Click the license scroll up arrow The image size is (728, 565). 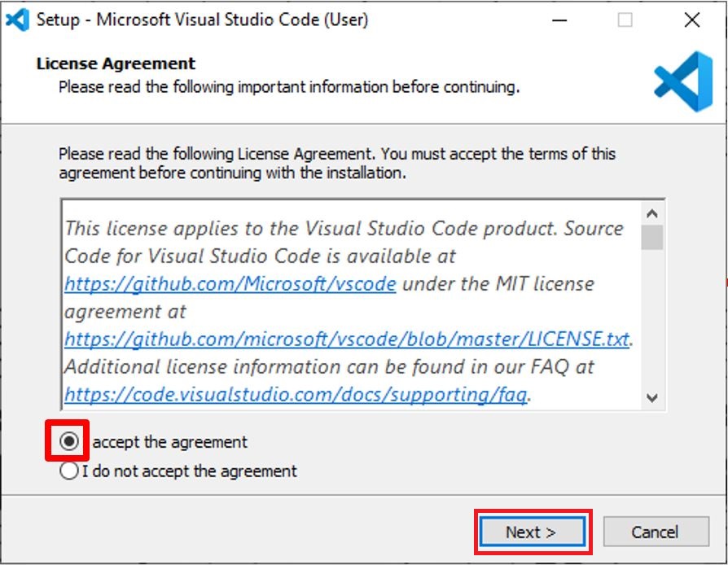click(x=651, y=213)
